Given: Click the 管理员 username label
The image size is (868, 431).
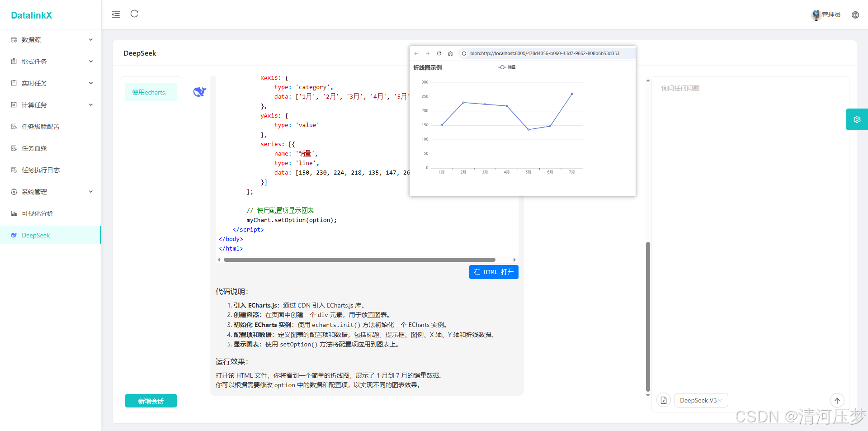Looking at the screenshot, I should [831, 15].
